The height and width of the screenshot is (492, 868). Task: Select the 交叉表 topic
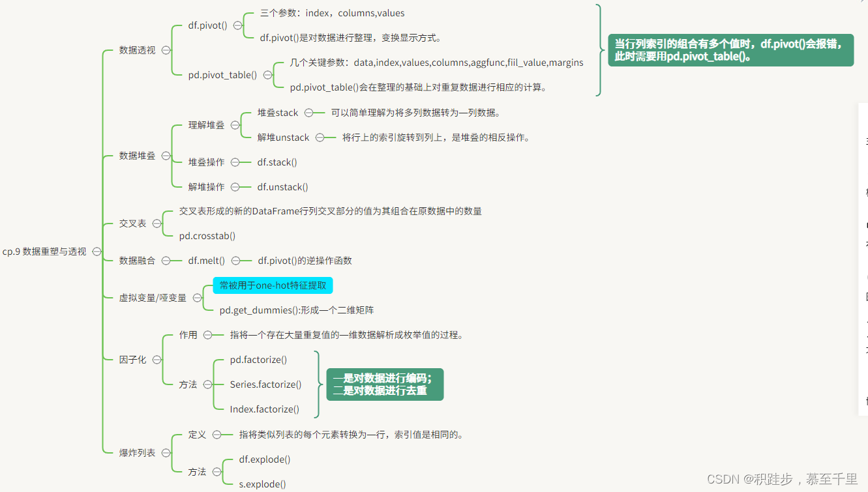[132, 224]
